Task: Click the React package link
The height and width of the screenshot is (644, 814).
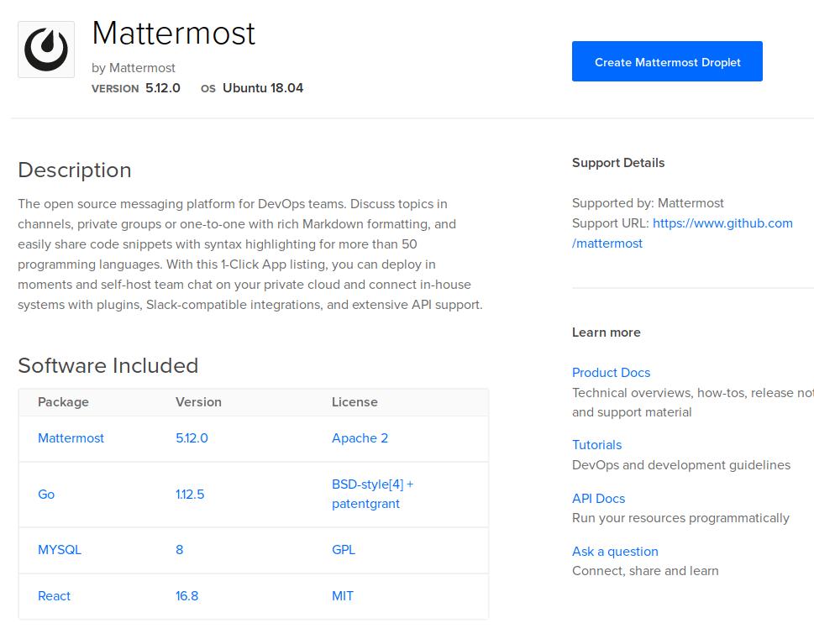Action: pyautogui.click(x=54, y=596)
